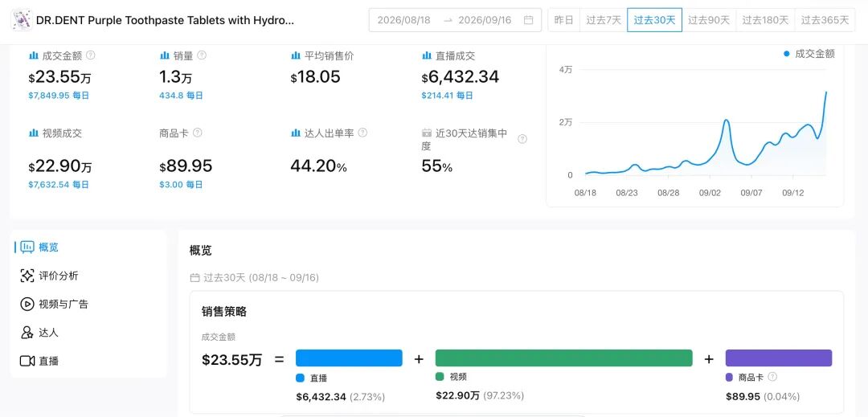
Task: Click the $22.90万 (97.23%) breakdown value
Action: coord(480,396)
